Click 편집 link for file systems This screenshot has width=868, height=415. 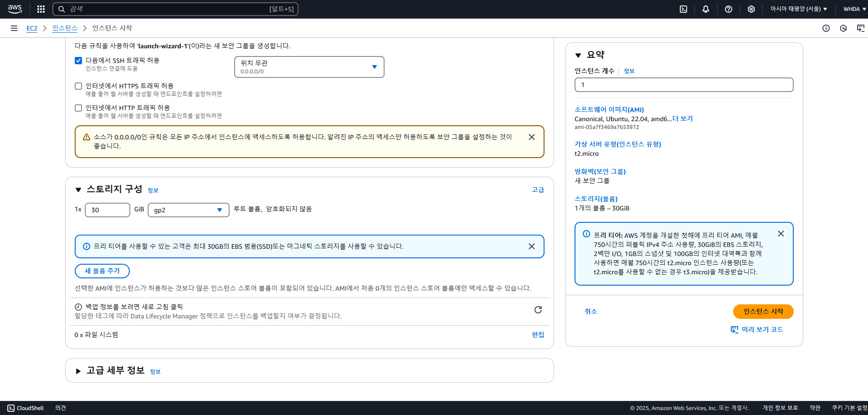(538, 335)
